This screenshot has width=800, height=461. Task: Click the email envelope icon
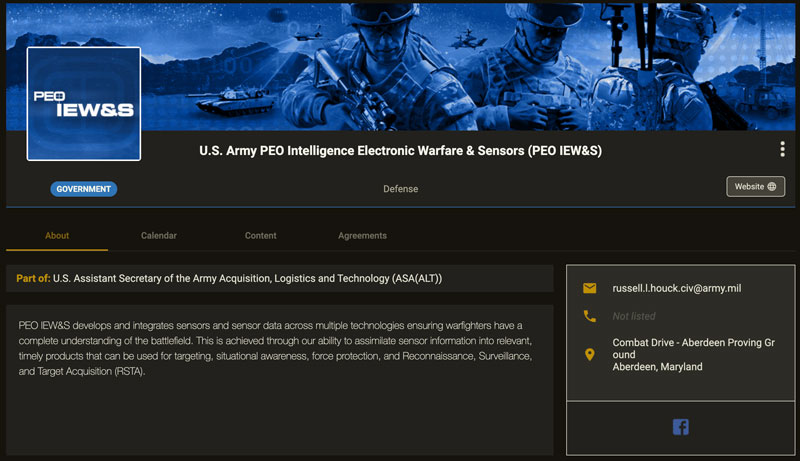589,288
